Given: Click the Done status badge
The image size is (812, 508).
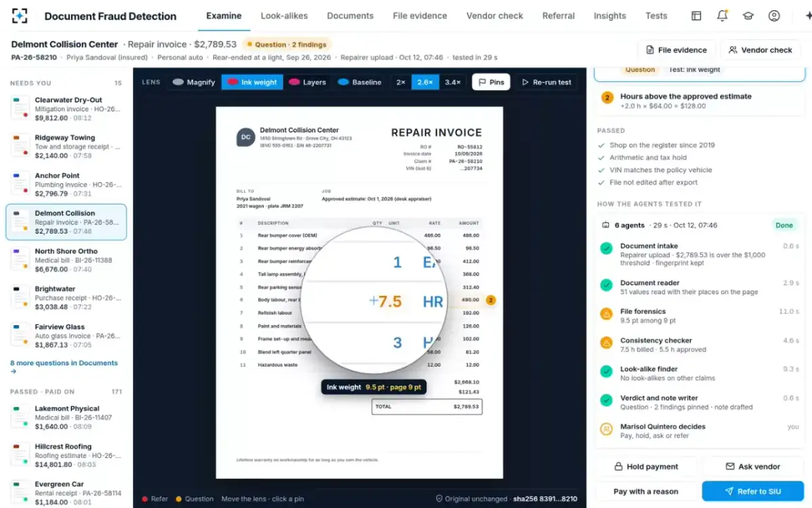Looking at the screenshot, I should tap(784, 225).
